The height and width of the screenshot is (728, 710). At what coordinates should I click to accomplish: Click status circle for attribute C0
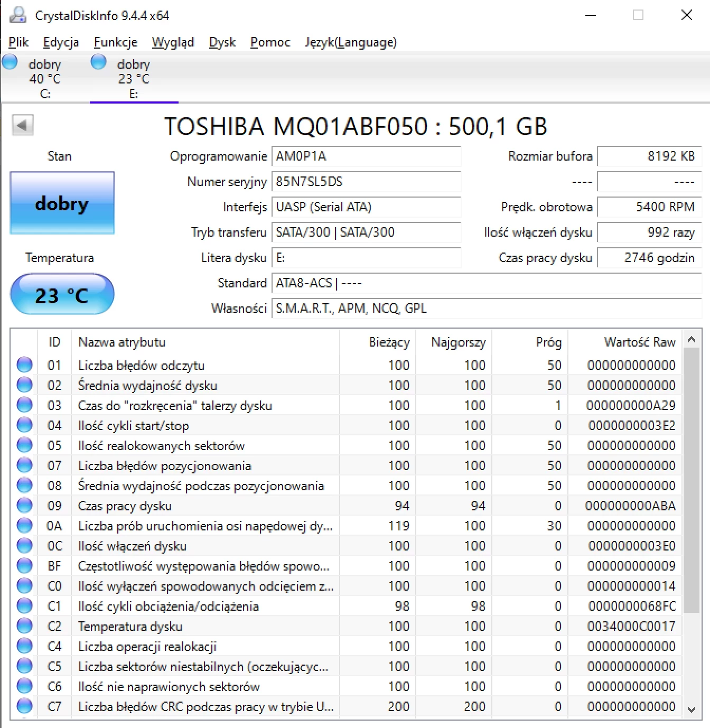(x=24, y=585)
